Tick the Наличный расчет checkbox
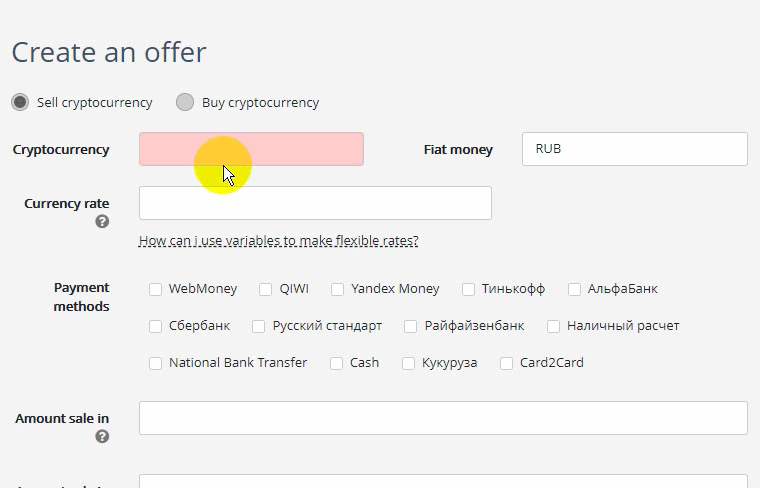 click(x=554, y=326)
